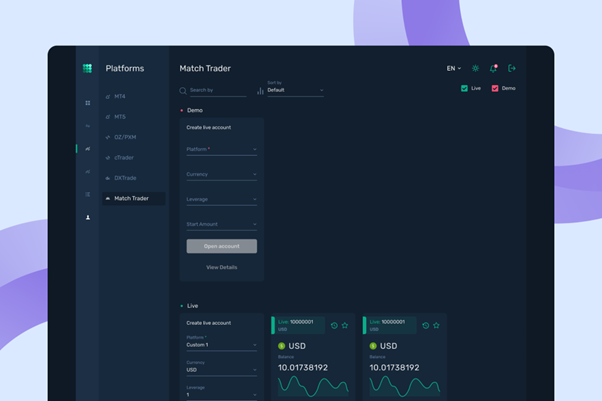The width and height of the screenshot is (602, 401).
Task: Switch theme with the sun icon
Action: click(475, 68)
